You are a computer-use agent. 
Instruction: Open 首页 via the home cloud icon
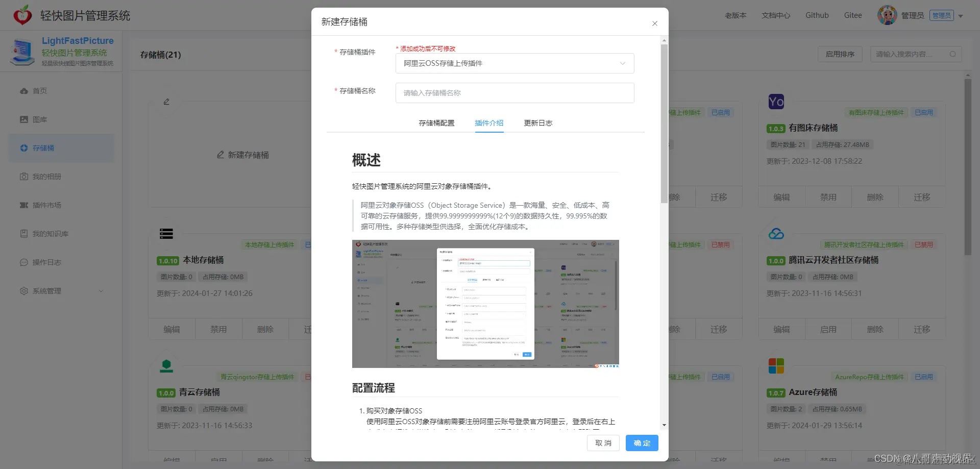(24, 90)
